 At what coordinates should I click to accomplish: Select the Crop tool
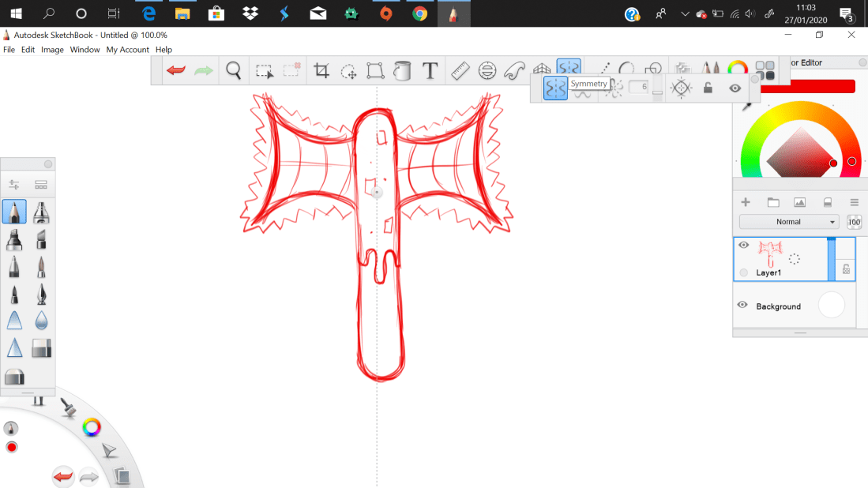point(321,70)
